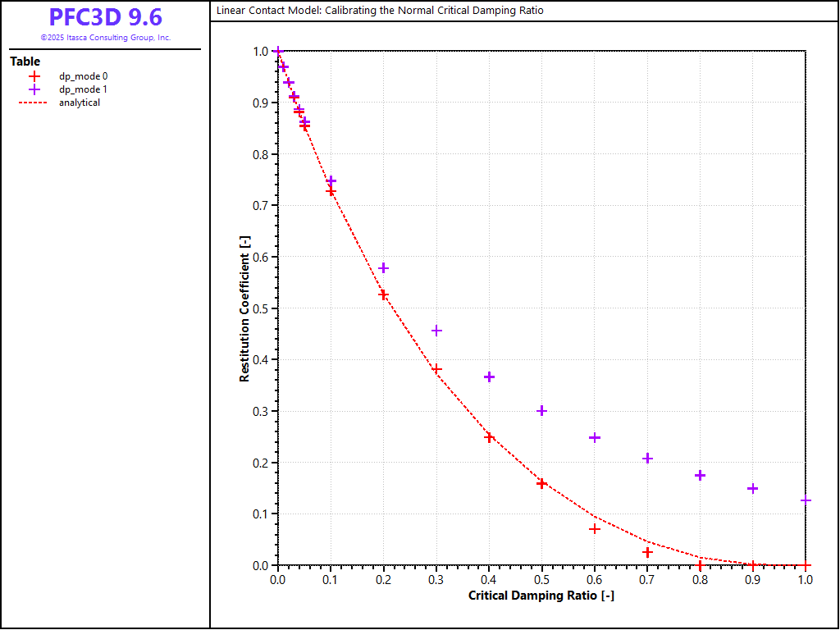Click the purple data point at damping ratio 0.9
The width and height of the screenshot is (840, 630).
pyautogui.click(x=752, y=488)
